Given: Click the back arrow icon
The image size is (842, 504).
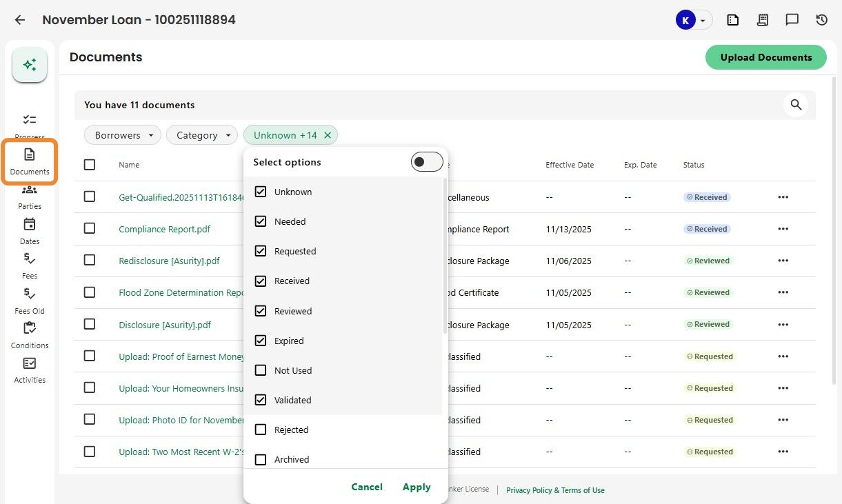Looking at the screenshot, I should [x=20, y=20].
